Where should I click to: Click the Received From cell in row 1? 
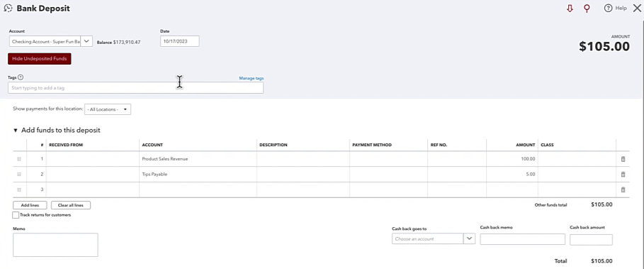coord(92,159)
